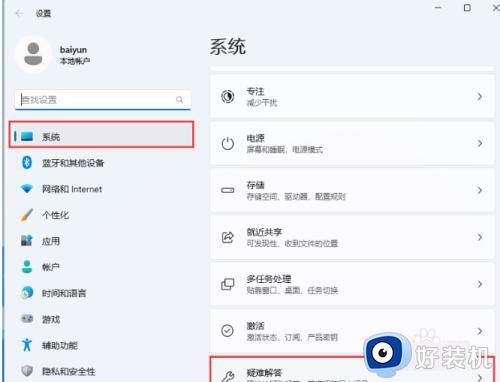Click the checkmark icon beside 激活
500x382 pixels.
tap(228, 331)
